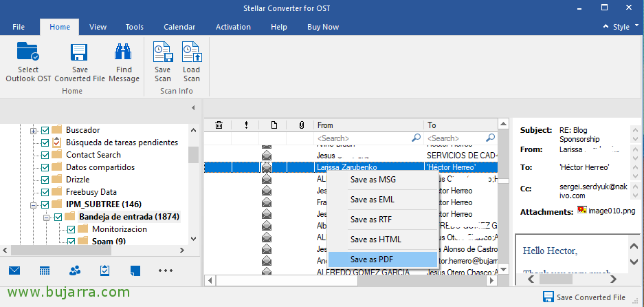Screen dimensions: 644x307
Task: Click envelope icon of Larissa Zarubenko row
Action: 267,167
